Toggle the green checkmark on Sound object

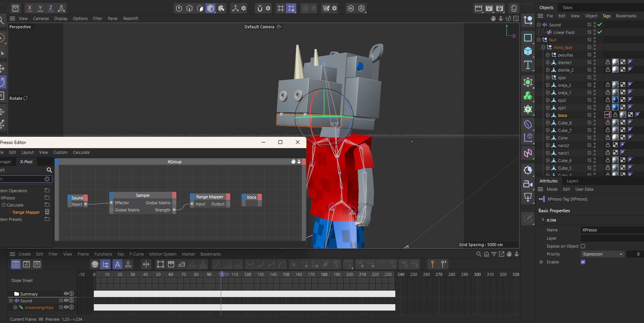600,24
